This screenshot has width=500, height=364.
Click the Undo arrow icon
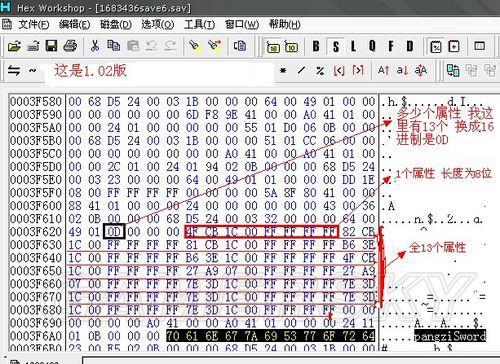[x=152, y=46]
